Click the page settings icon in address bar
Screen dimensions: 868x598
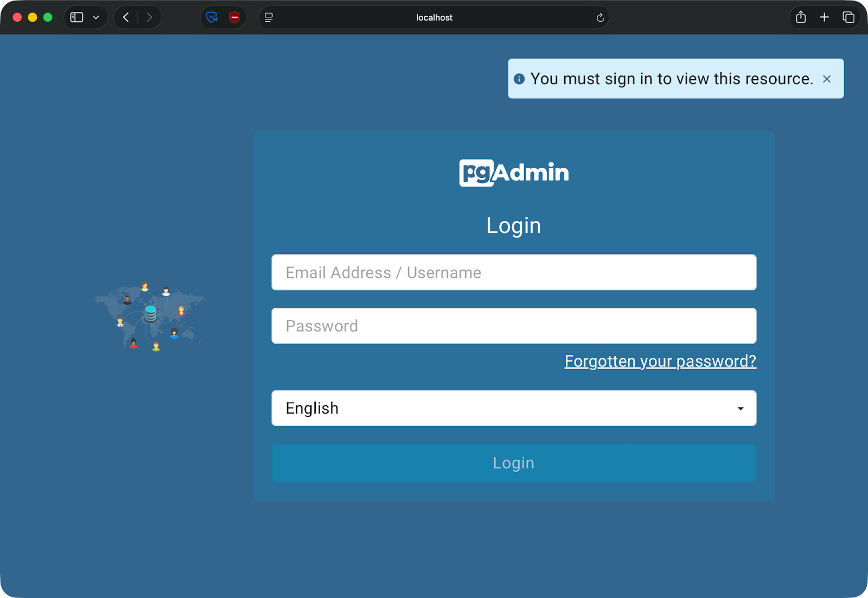coord(269,17)
